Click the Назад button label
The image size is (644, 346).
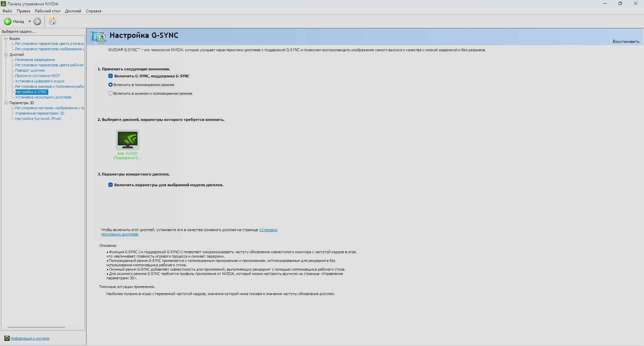tap(18, 21)
